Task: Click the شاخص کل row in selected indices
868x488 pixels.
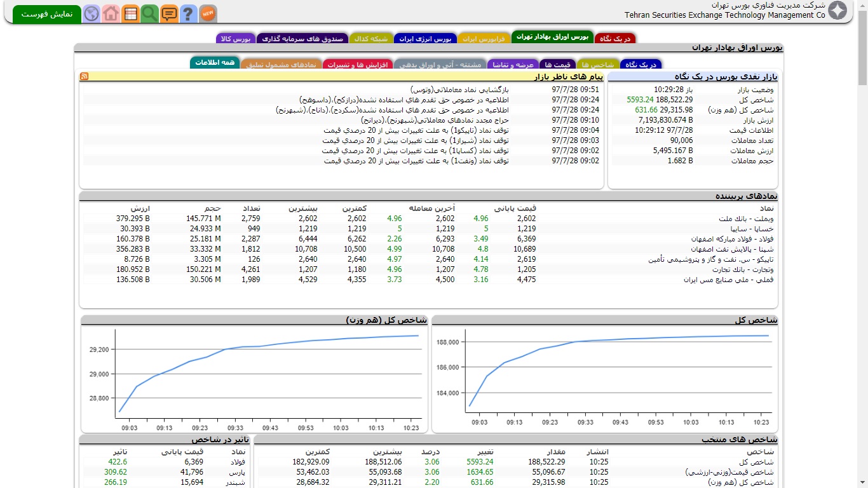Action: point(515,462)
